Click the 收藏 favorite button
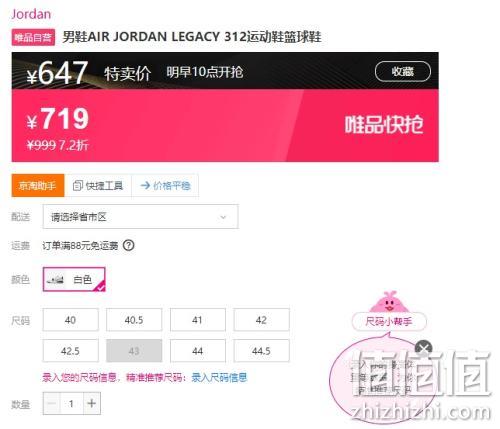Viewport: 500px width, 429px height. tap(403, 71)
